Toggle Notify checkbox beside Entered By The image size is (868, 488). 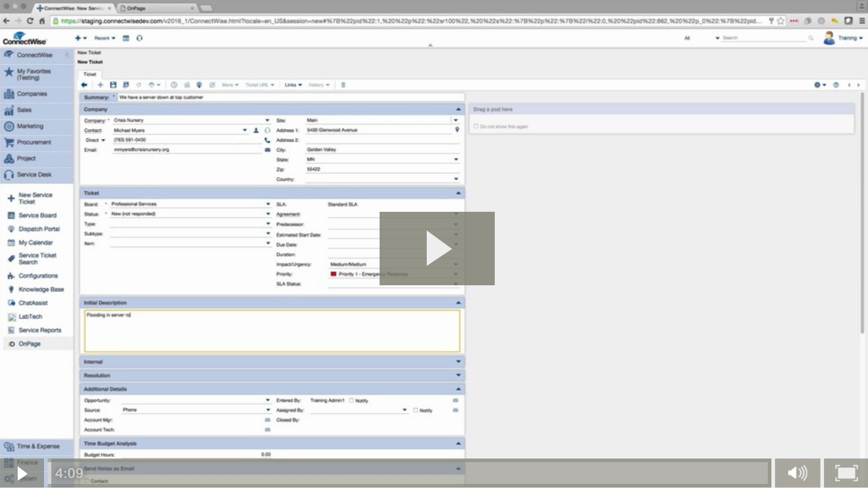[351, 400]
